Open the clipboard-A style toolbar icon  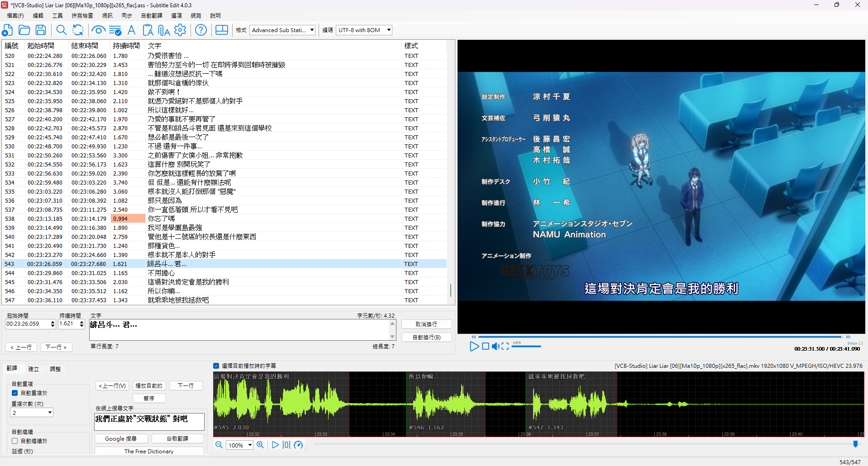click(x=148, y=30)
